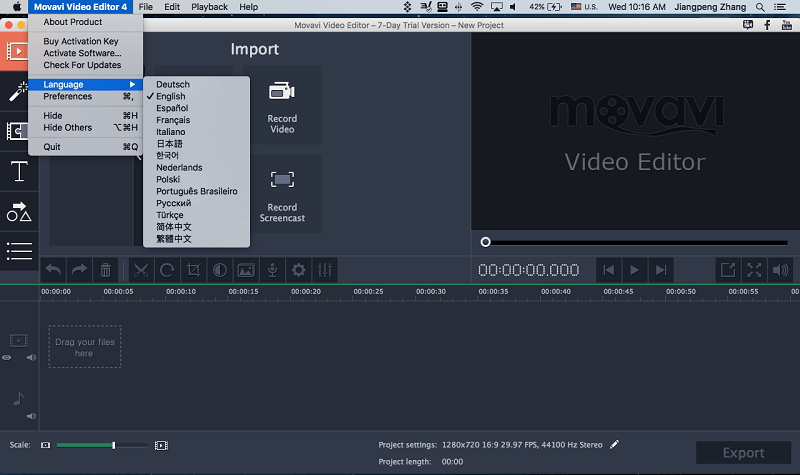Click the zoom out scale icon
Screen dimensions: 800x475
point(45,445)
